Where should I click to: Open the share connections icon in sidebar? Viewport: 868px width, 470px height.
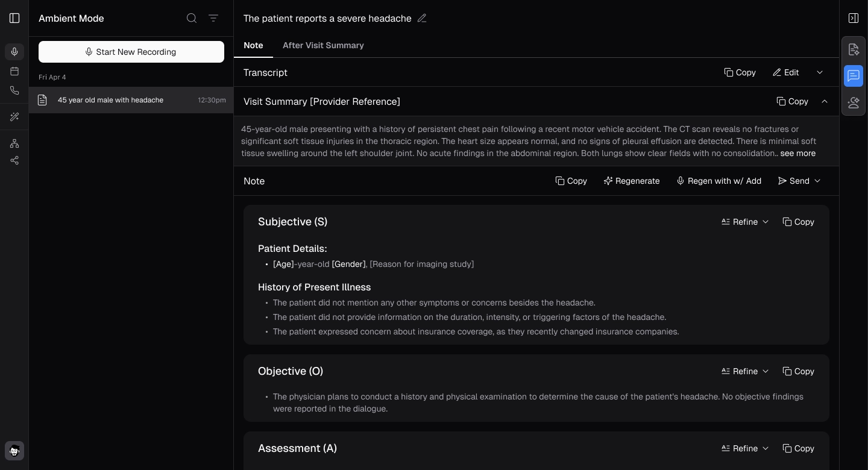click(14, 160)
